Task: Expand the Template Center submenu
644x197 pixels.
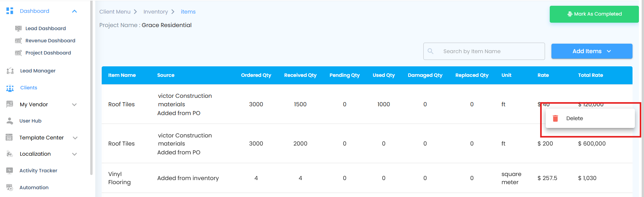Action: [x=75, y=138]
